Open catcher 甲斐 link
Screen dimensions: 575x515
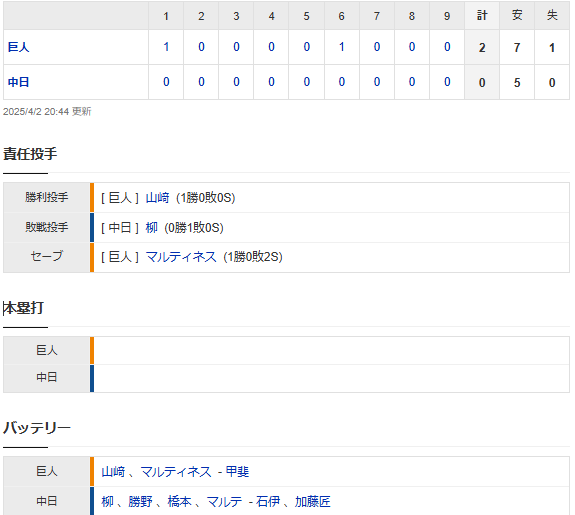pyautogui.click(x=237, y=472)
